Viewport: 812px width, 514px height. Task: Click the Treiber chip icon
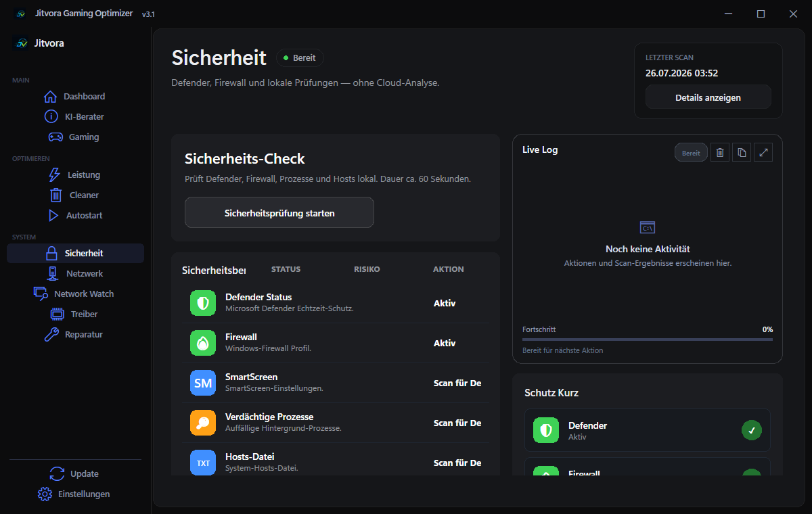[58, 314]
